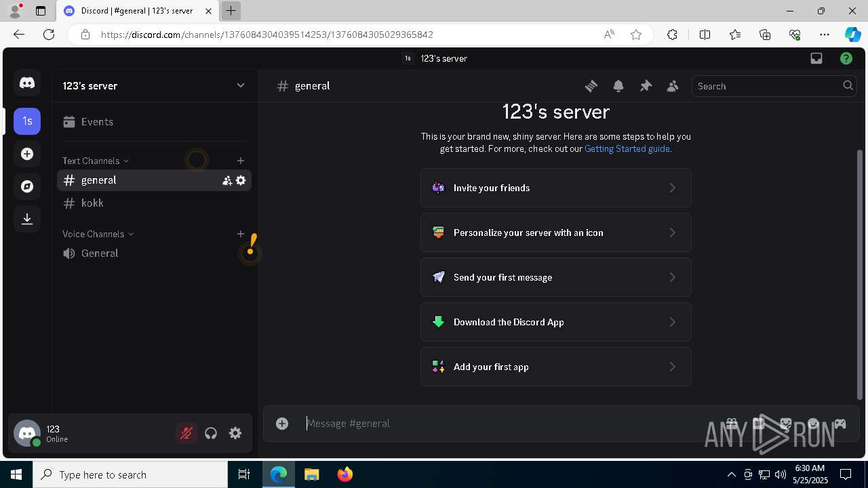
Task: Open Inbox icon in top bar
Action: coord(816,58)
